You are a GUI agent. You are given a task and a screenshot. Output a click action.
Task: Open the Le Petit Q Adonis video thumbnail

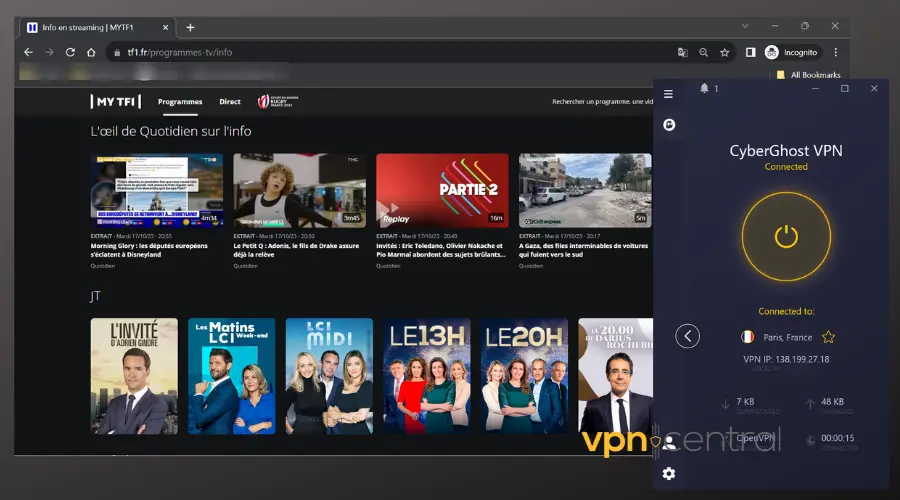300,191
